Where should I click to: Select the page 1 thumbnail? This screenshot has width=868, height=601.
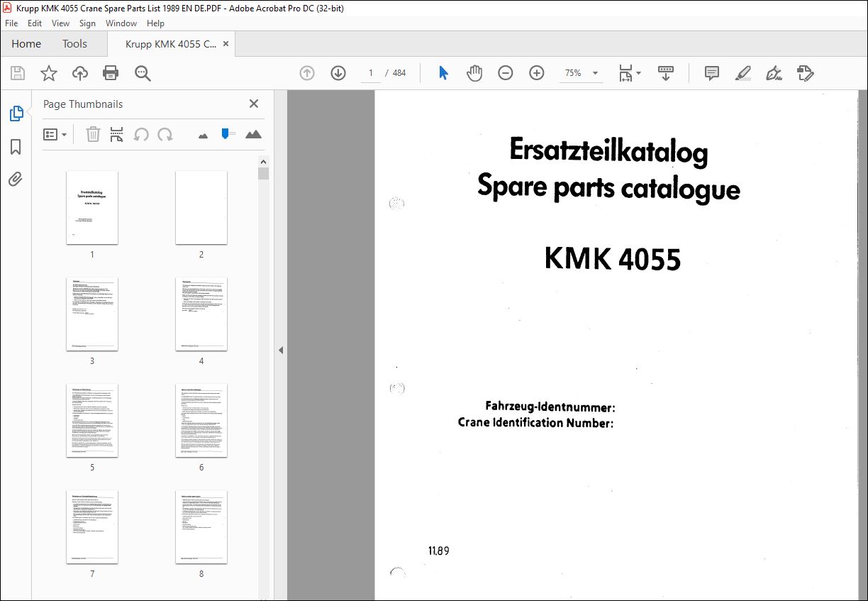[x=92, y=207]
